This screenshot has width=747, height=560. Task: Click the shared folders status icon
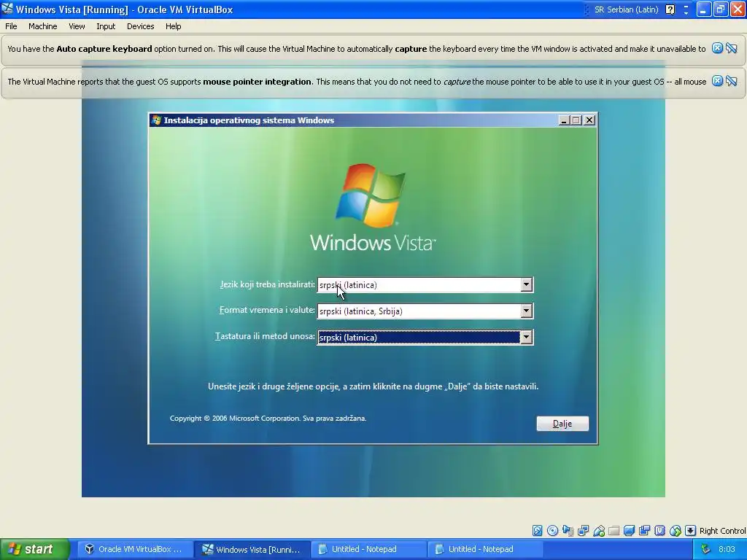(x=614, y=531)
